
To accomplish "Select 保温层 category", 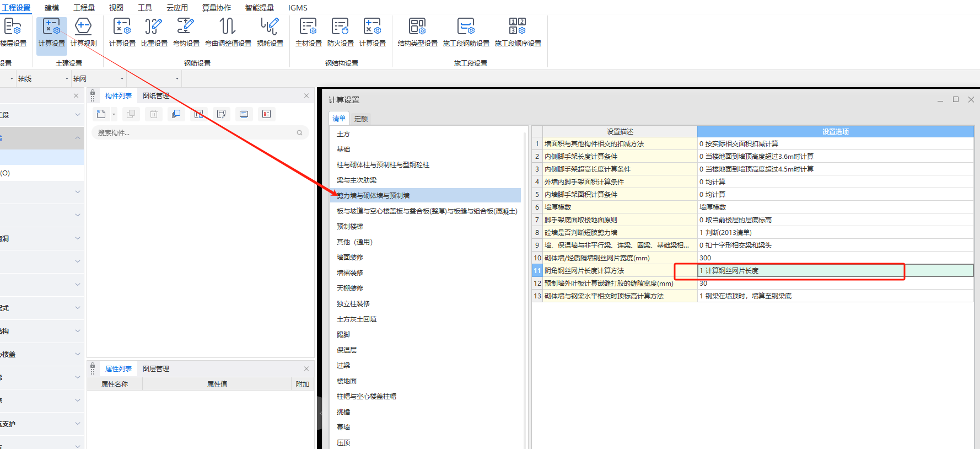I will click(x=347, y=350).
